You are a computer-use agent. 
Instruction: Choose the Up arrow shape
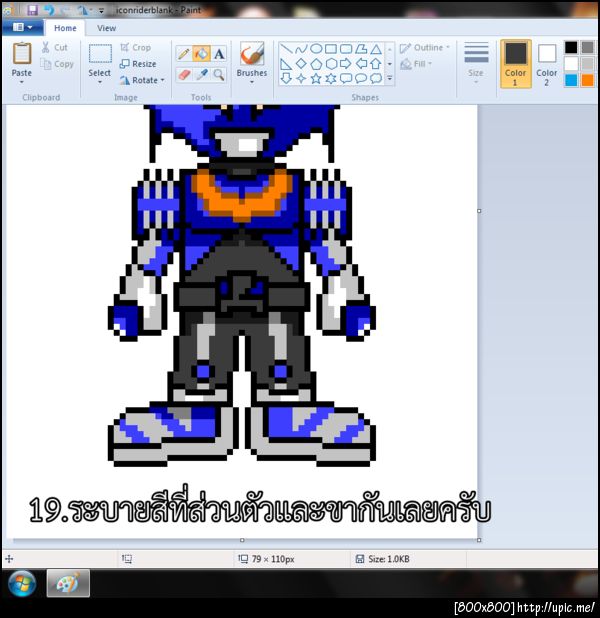pos(376,64)
